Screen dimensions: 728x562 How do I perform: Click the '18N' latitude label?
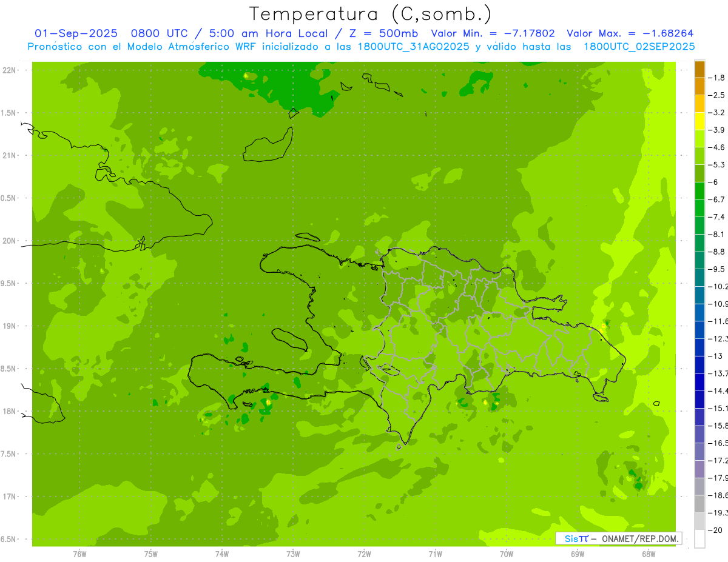[8, 411]
